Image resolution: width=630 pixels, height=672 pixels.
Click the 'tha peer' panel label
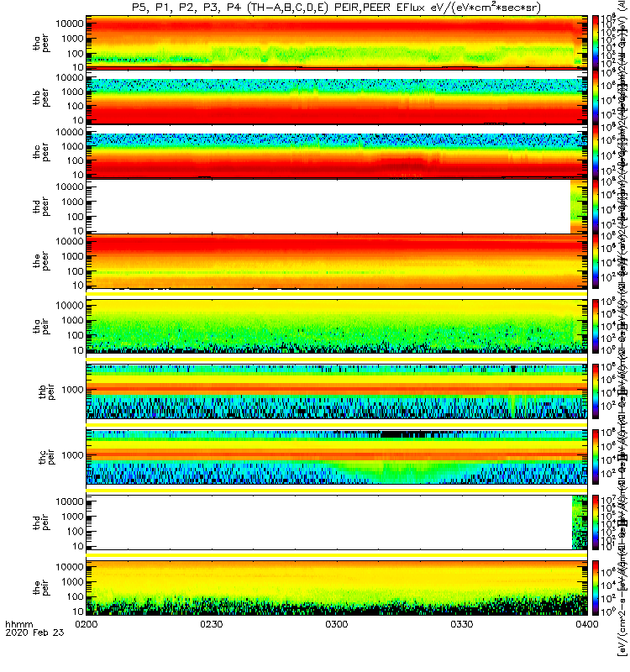(x=41, y=44)
